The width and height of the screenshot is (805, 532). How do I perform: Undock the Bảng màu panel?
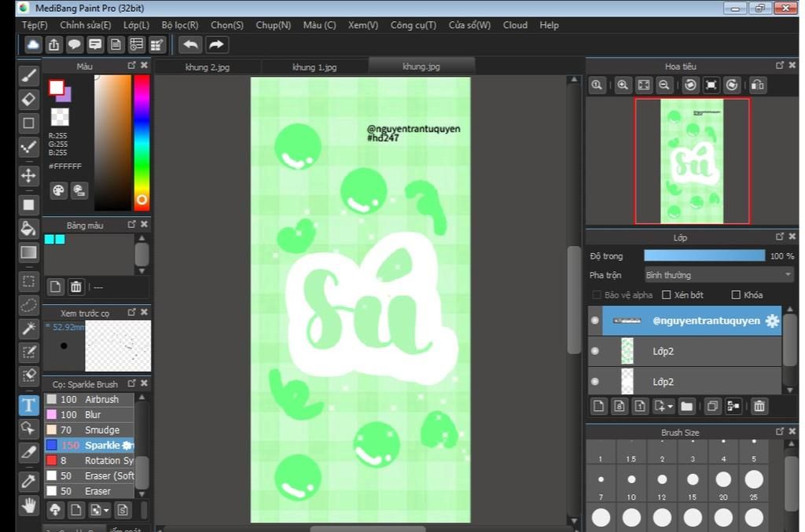132,225
